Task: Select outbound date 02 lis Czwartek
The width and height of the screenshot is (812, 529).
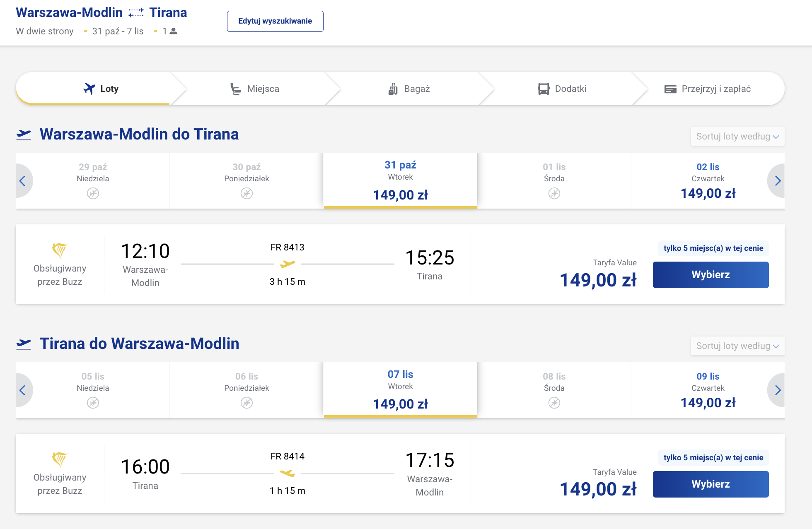Action: click(x=708, y=181)
